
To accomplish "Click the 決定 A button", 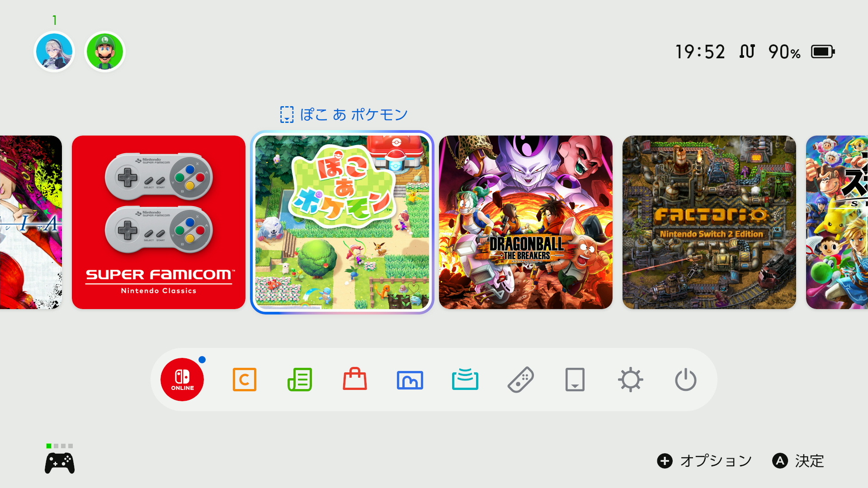I will point(798,461).
